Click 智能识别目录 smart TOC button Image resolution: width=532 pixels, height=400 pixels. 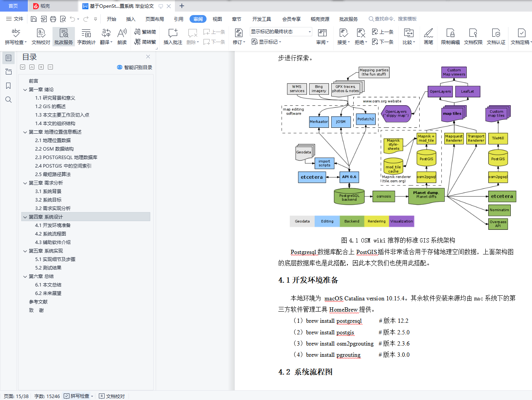(x=134, y=67)
